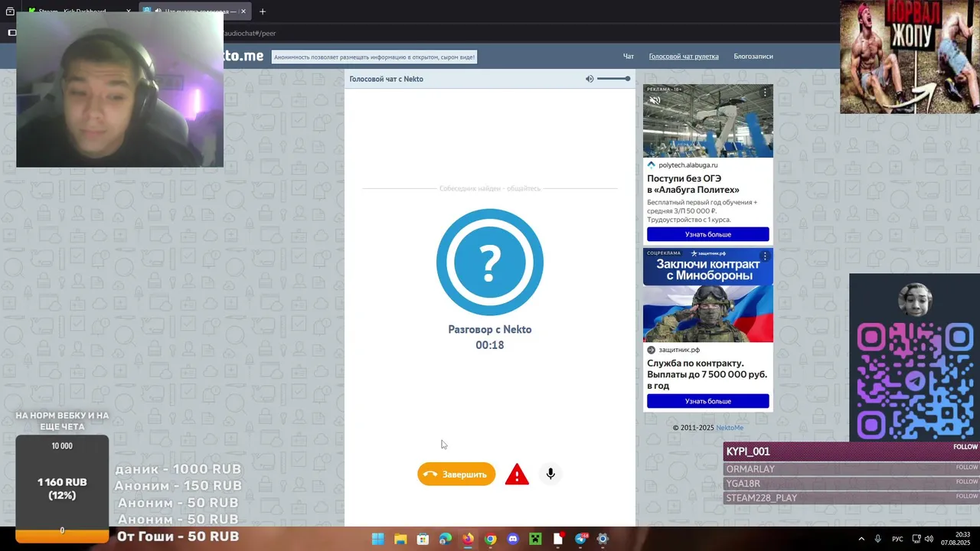Open network settings in system tray

tap(916, 539)
